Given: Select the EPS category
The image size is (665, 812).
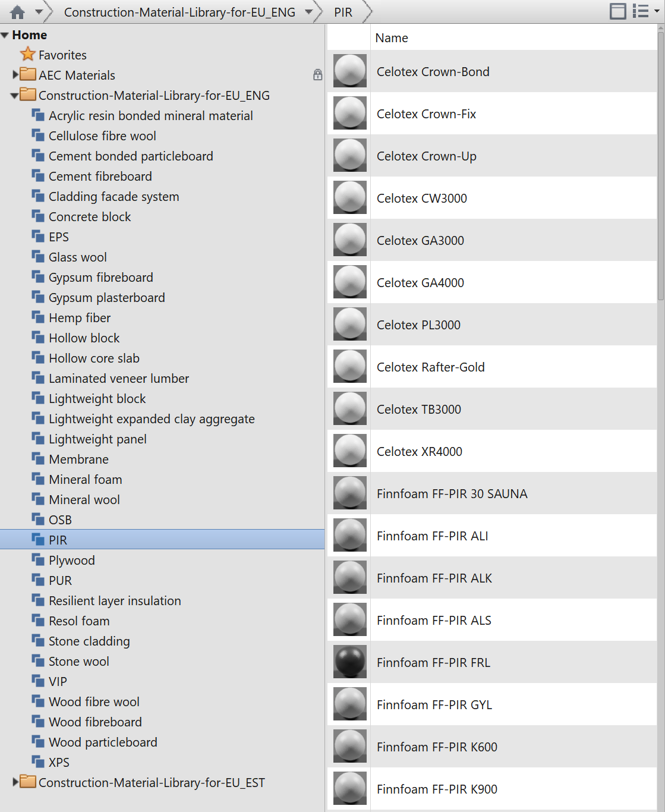Looking at the screenshot, I should (59, 237).
